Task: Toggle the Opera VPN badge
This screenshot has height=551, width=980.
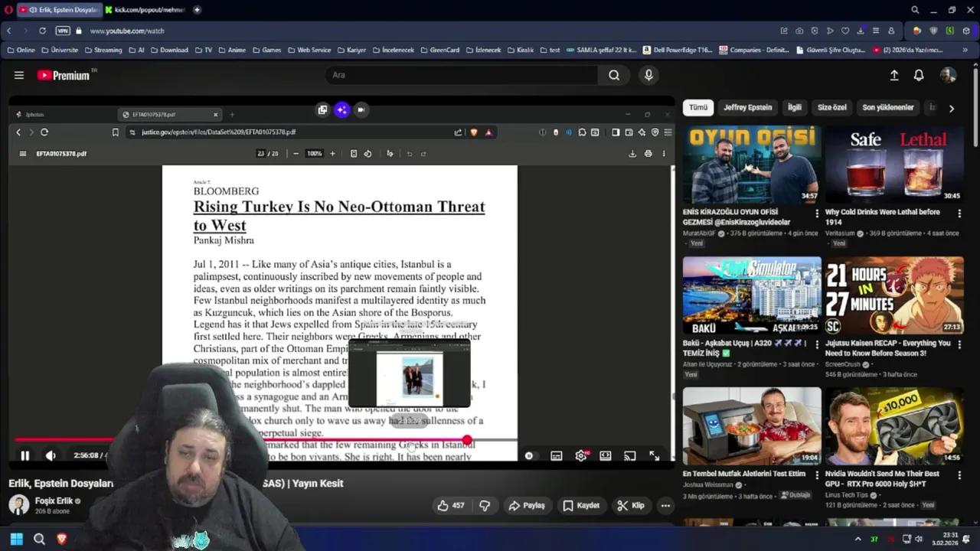Action: 63,31
